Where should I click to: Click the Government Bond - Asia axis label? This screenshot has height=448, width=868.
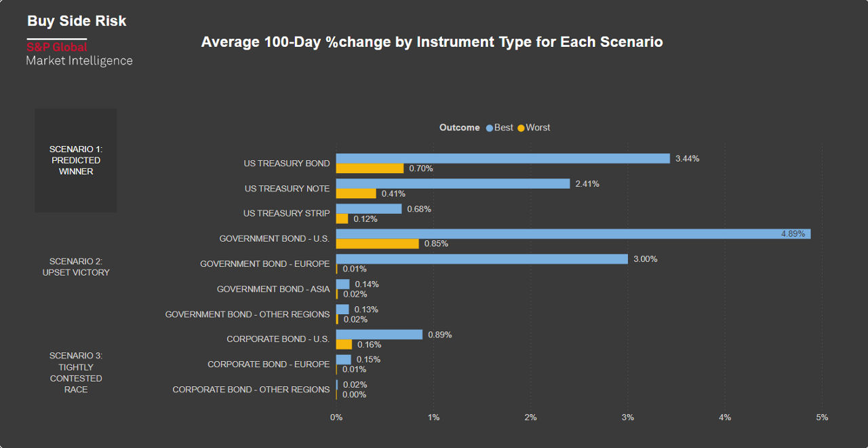pos(273,289)
